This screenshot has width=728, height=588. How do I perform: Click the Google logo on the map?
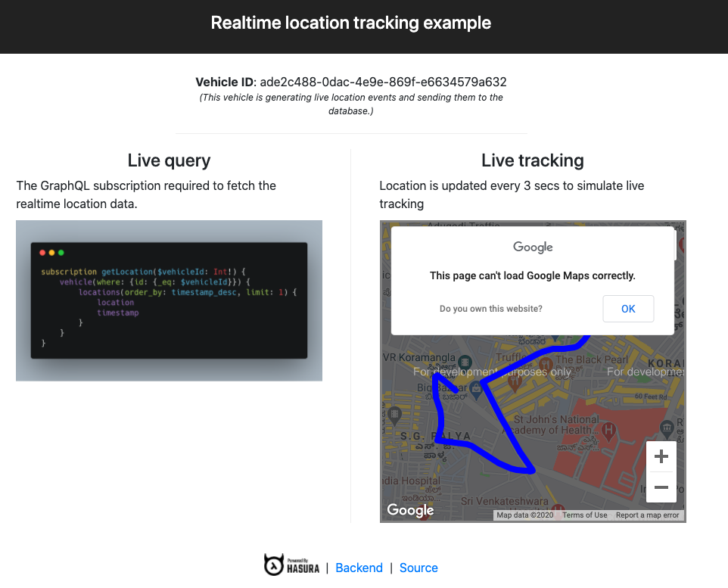click(x=410, y=510)
